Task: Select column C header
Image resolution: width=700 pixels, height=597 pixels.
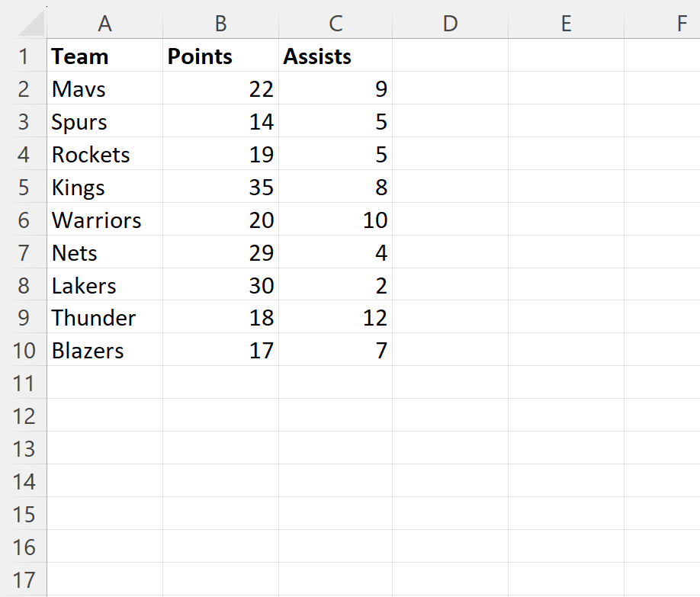Action: coord(336,24)
